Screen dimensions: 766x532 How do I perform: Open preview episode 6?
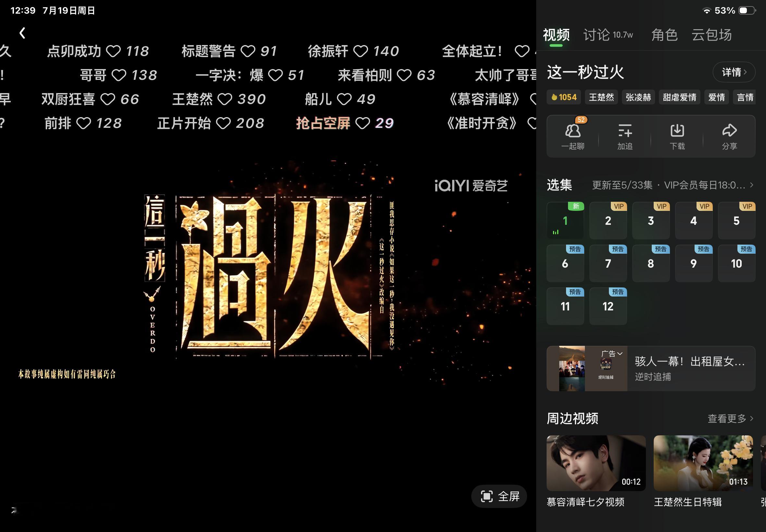[565, 263]
